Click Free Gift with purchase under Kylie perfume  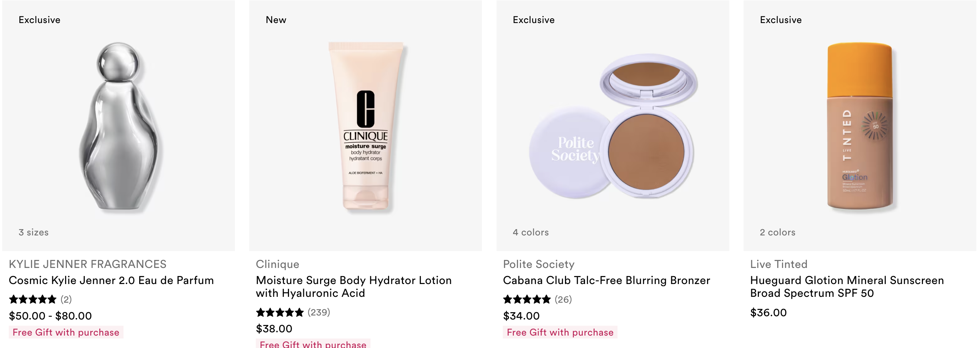(x=66, y=332)
